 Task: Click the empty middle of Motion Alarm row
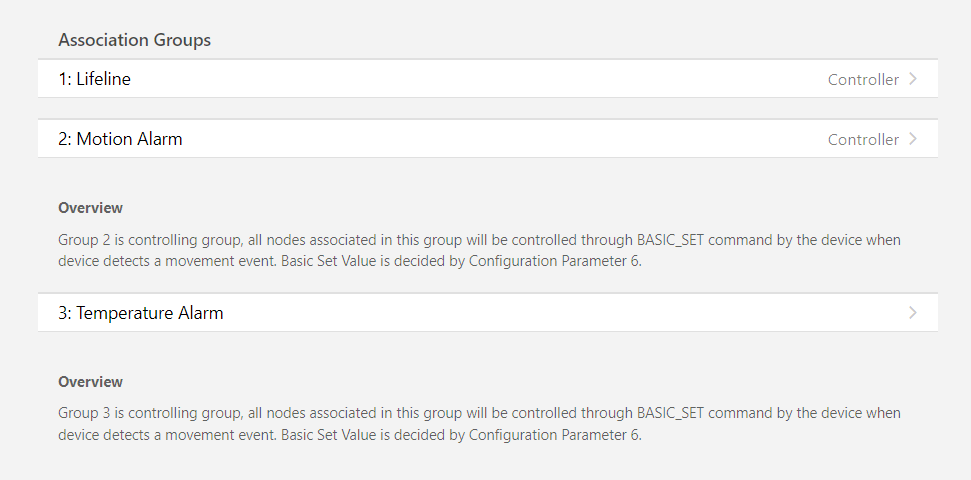480,139
